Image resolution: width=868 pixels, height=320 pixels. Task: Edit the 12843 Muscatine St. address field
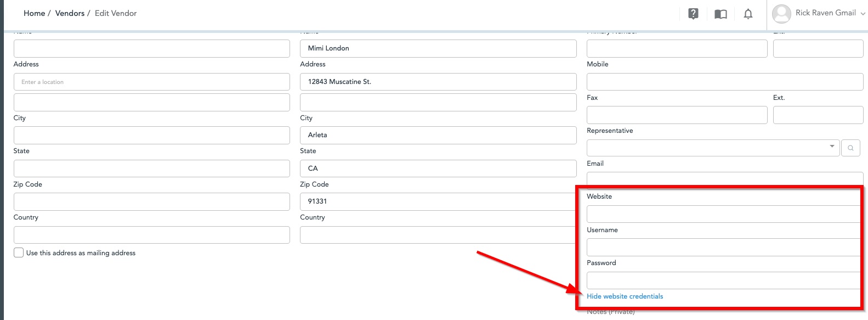click(438, 82)
